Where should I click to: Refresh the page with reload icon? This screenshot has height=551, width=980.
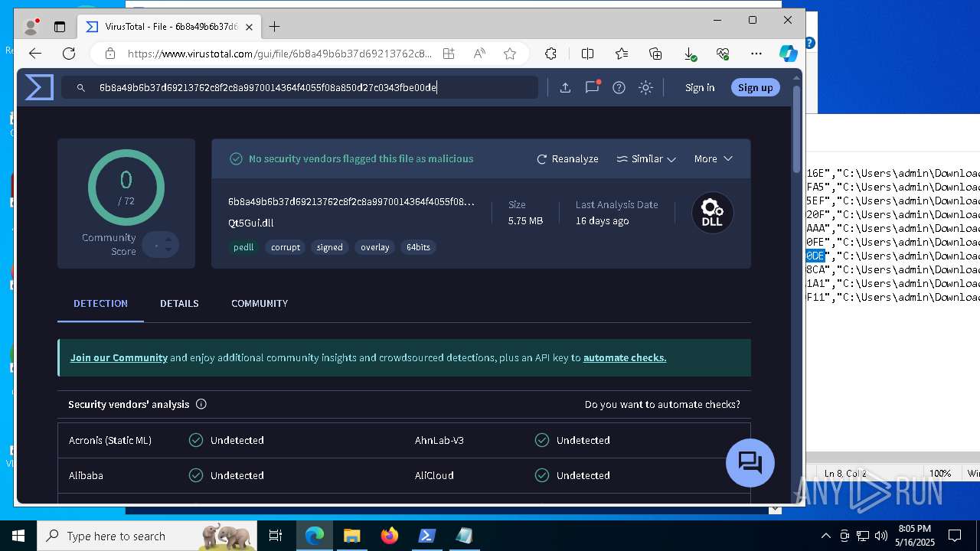69,54
